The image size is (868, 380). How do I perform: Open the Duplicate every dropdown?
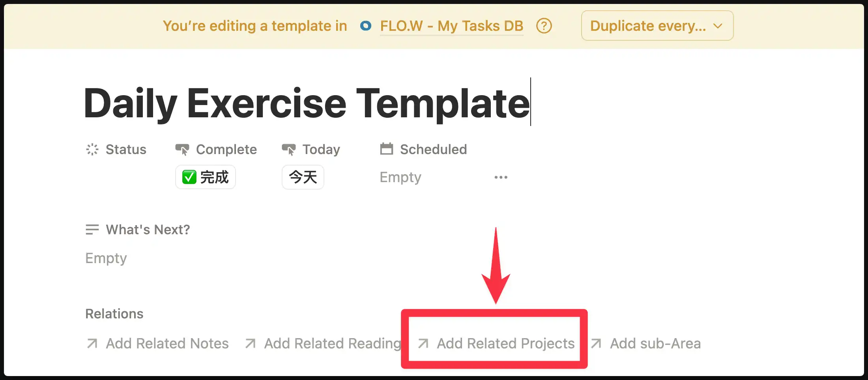[657, 26]
